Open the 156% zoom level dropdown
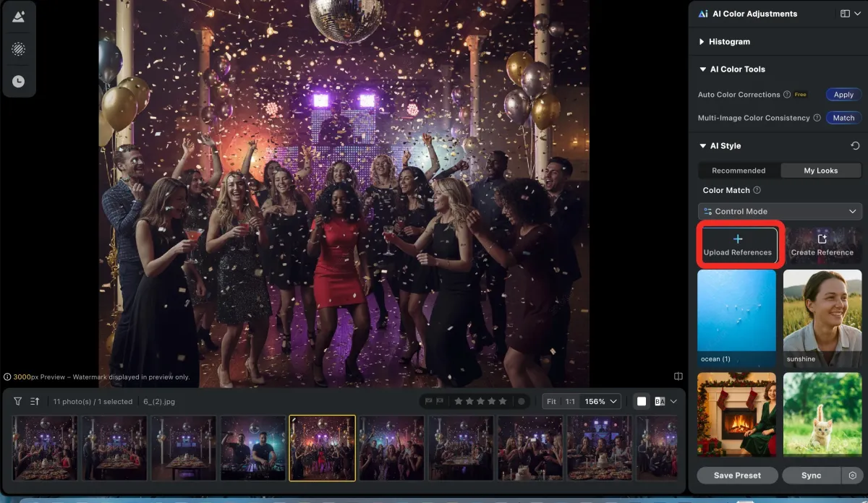The image size is (868, 503). point(602,401)
